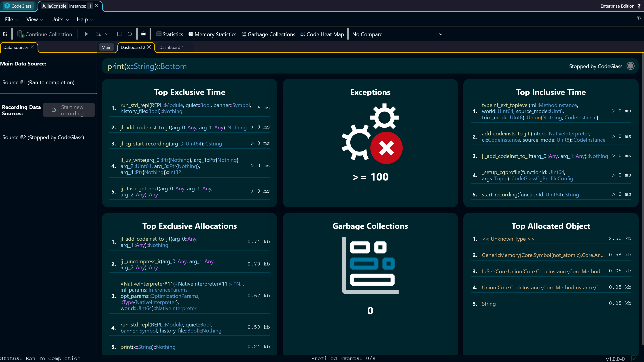Toggle the record circle button in toolbar
Image resolution: width=644 pixels, height=362 pixels.
(x=144, y=34)
